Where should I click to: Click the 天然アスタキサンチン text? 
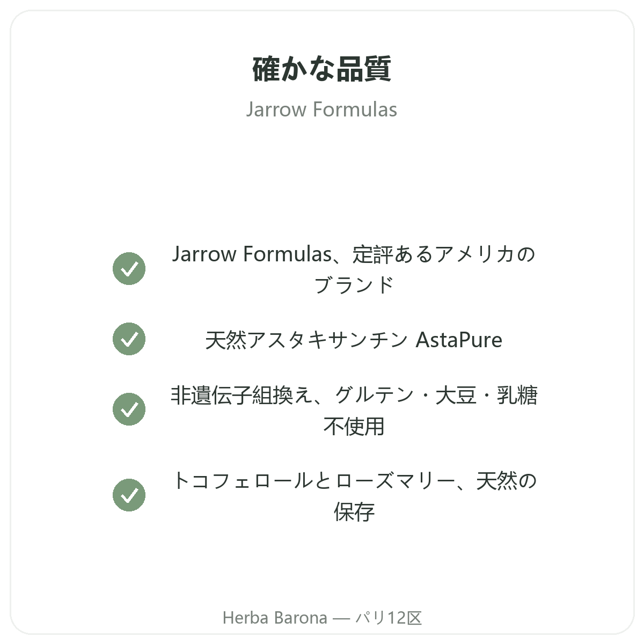306,340
